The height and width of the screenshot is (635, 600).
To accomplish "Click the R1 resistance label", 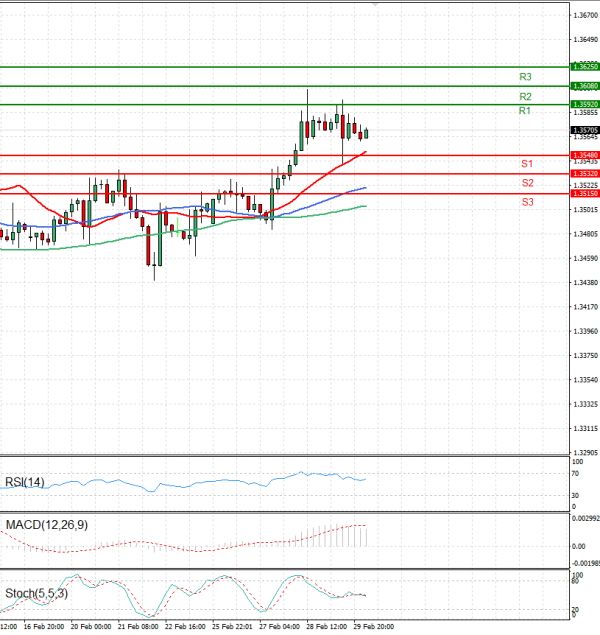I will click(525, 111).
